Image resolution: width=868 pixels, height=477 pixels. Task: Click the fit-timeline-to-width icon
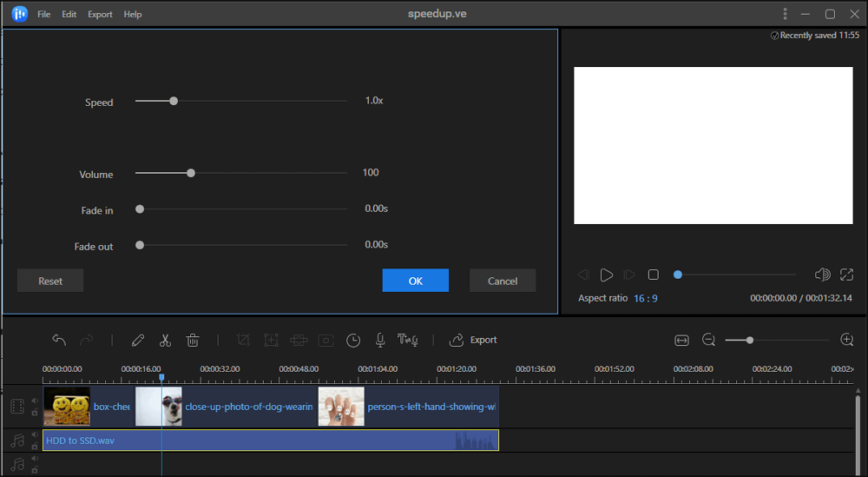pos(681,340)
